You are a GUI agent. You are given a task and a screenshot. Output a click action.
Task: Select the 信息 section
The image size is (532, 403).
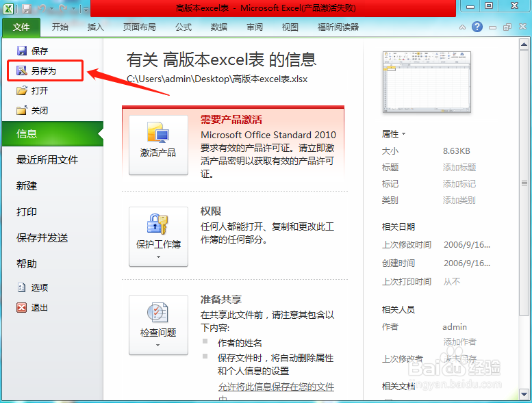point(52,133)
